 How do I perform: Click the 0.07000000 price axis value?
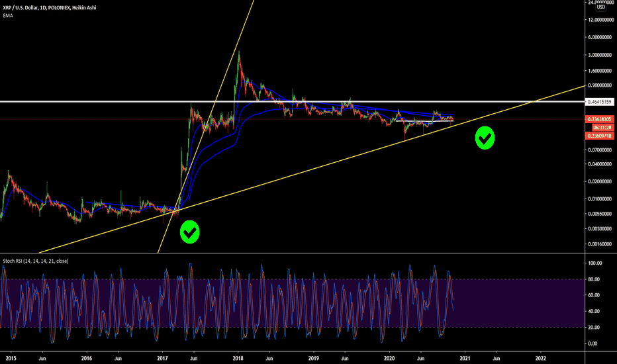(x=600, y=150)
